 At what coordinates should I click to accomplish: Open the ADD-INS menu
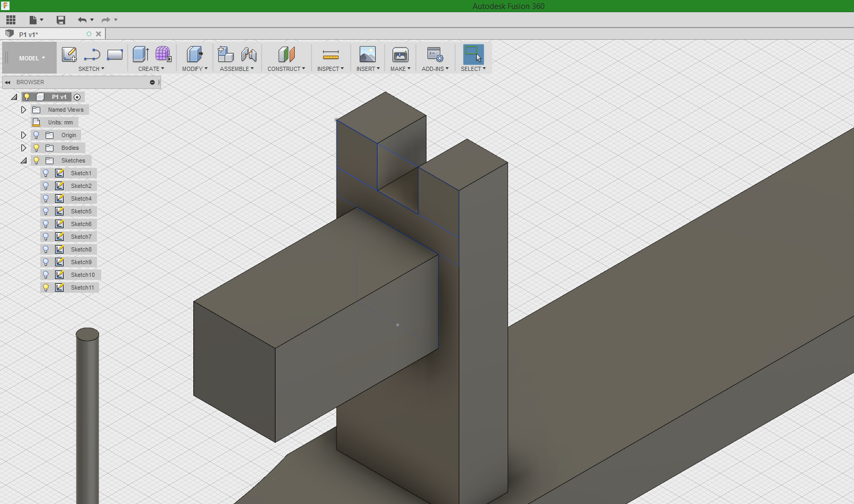(435, 69)
